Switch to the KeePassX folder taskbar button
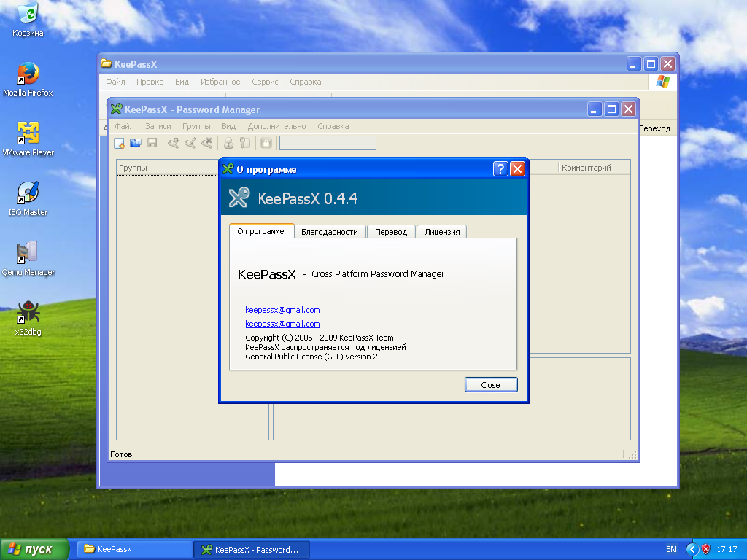747x560 pixels. pyautogui.click(x=134, y=549)
